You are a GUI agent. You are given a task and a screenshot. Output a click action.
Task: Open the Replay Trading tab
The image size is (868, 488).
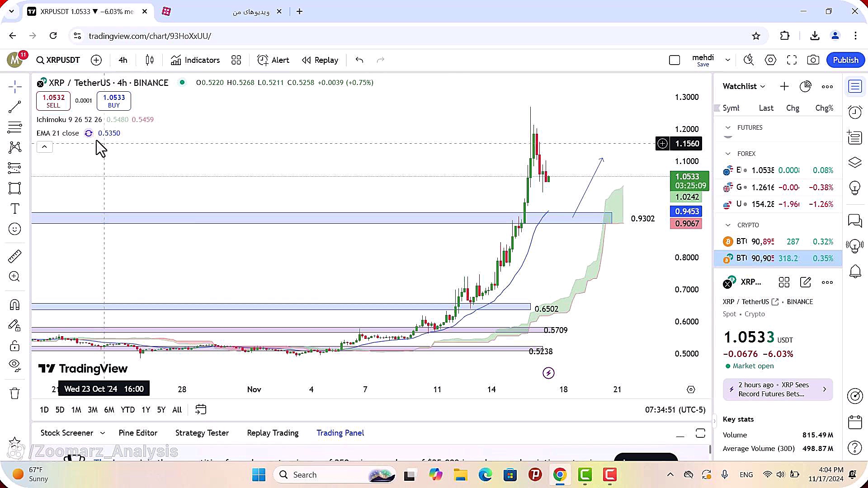[273, 433]
